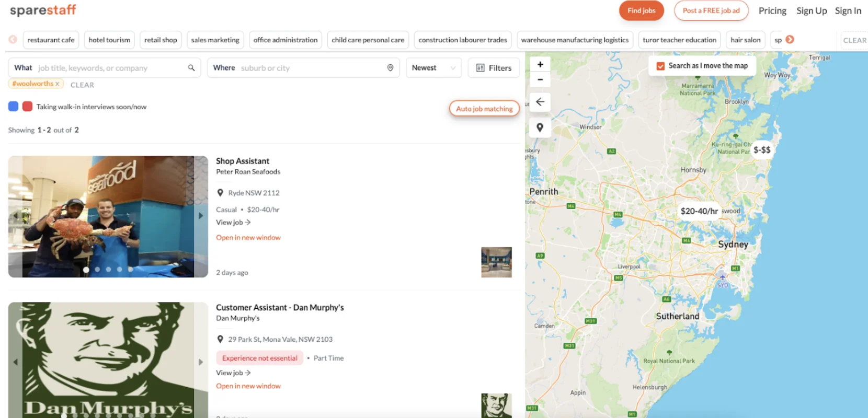Focus the Where suburb or city field
This screenshot has height=418, width=868.
click(303, 68)
